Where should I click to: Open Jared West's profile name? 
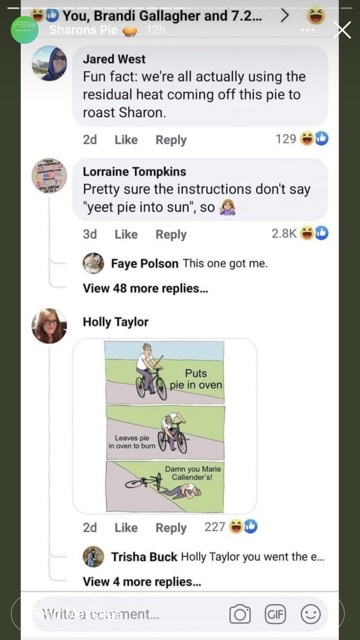(114, 59)
